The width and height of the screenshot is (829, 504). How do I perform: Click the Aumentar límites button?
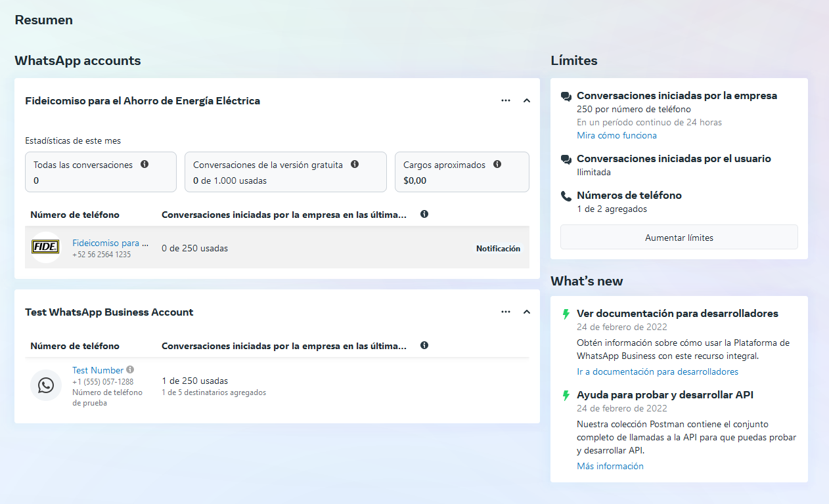pyautogui.click(x=679, y=237)
